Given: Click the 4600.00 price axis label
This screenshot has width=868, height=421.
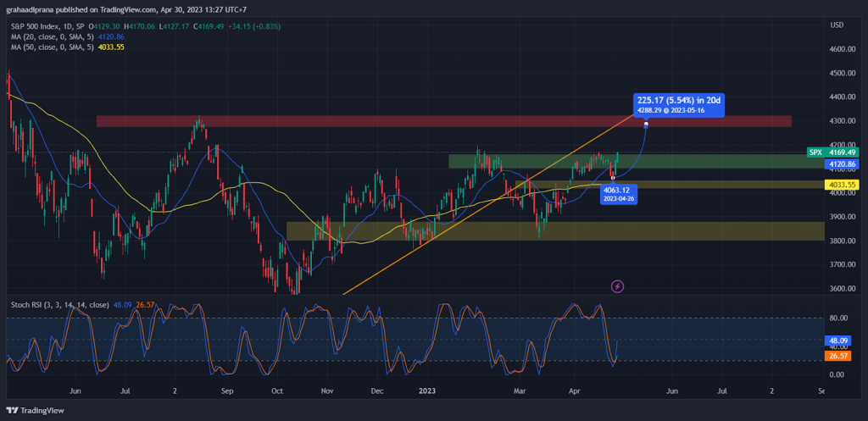Looking at the screenshot, I should point(843,48).
